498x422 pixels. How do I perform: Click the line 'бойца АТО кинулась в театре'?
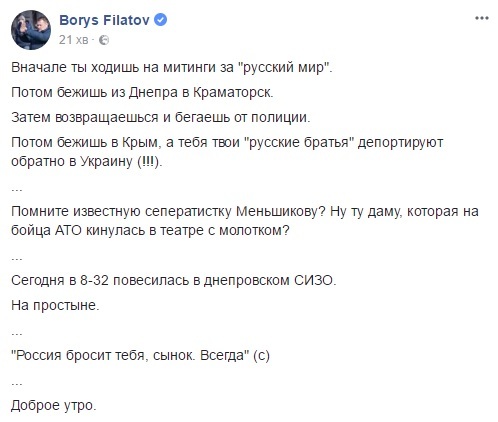point(150,230)
